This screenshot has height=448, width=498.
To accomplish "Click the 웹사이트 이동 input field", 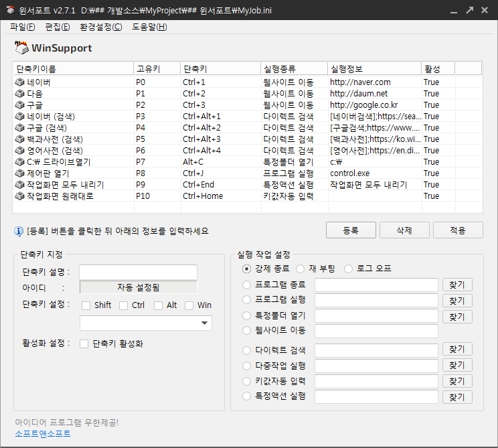I will (376, 331).
